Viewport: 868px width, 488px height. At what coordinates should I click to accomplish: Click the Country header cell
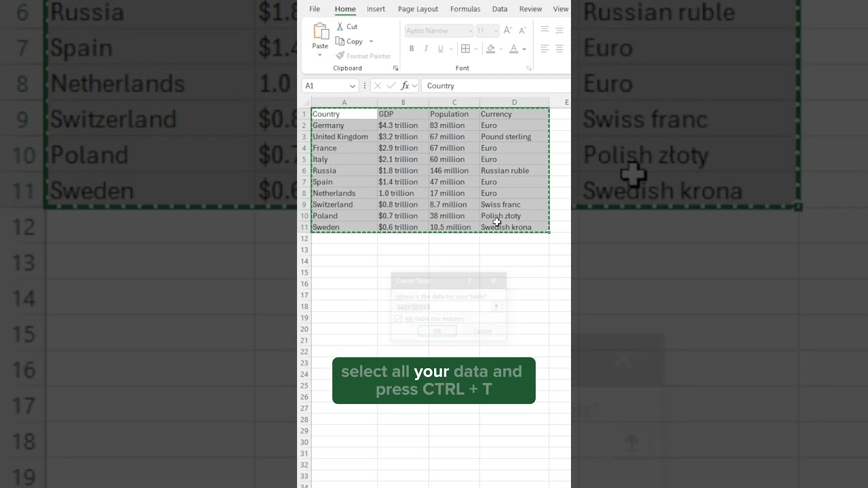pos(344,114)
